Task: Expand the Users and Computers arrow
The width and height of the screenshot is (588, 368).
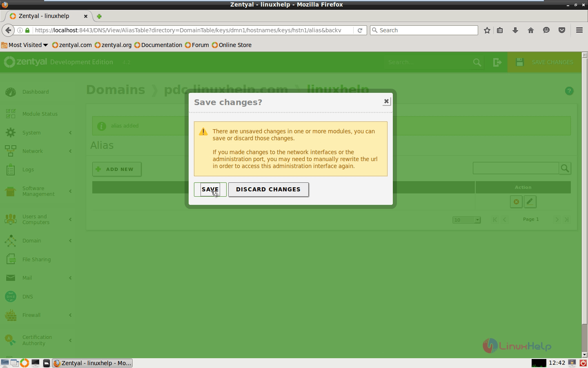Action: coord(70,219)
